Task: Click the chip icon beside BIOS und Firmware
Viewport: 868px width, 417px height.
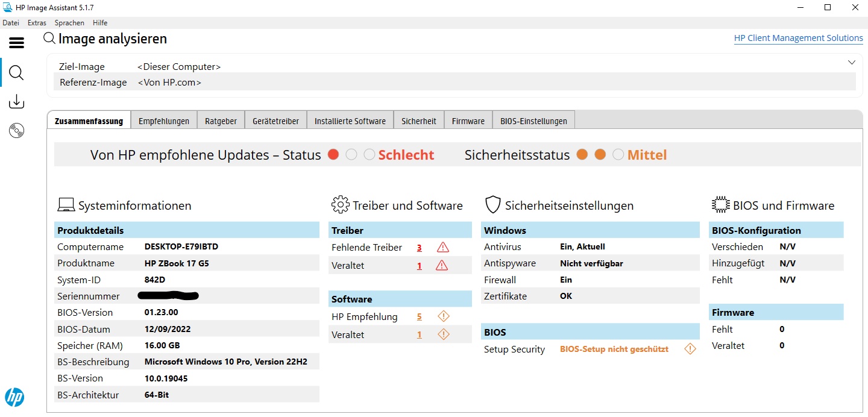Action: tap(721, 205)
